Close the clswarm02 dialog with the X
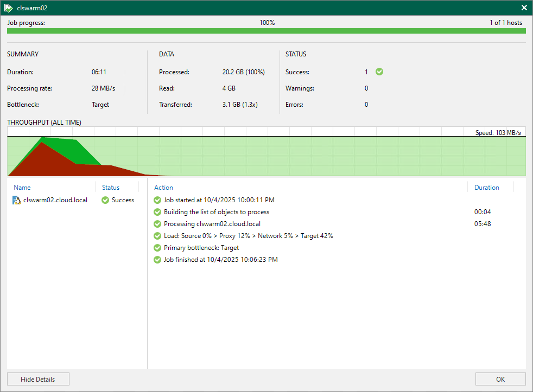This screenshot has width=533, height=392. point(524,8)
